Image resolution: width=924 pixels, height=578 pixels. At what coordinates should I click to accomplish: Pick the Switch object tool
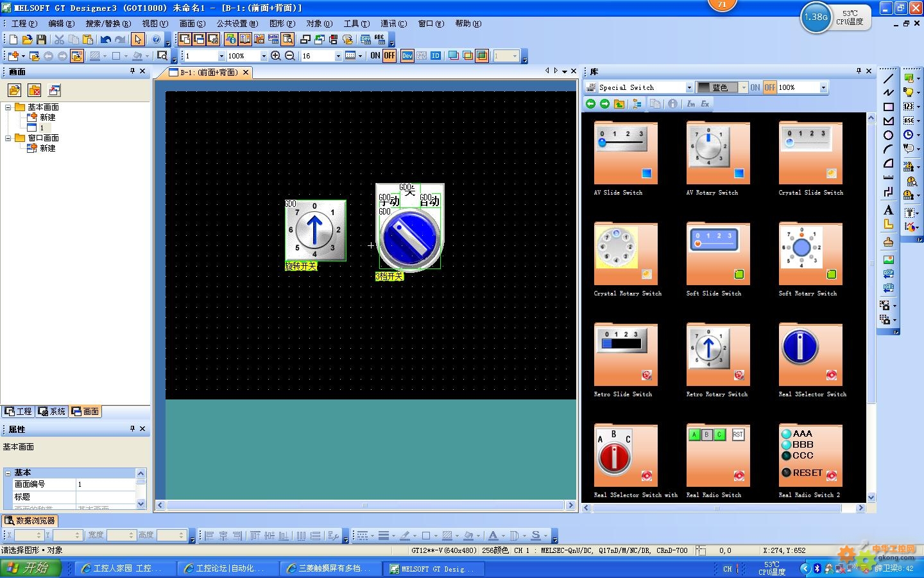(x=909, y=78)
